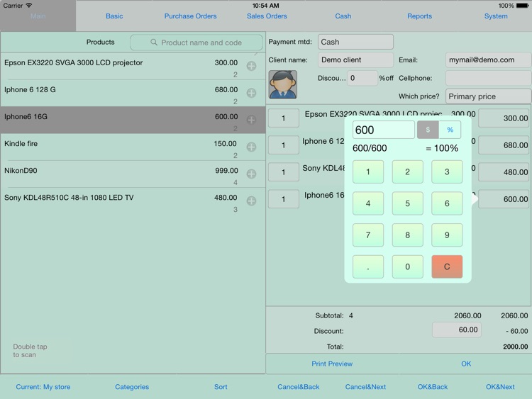
Task: Open the Sales Orders tab
Action: [267, 16]
